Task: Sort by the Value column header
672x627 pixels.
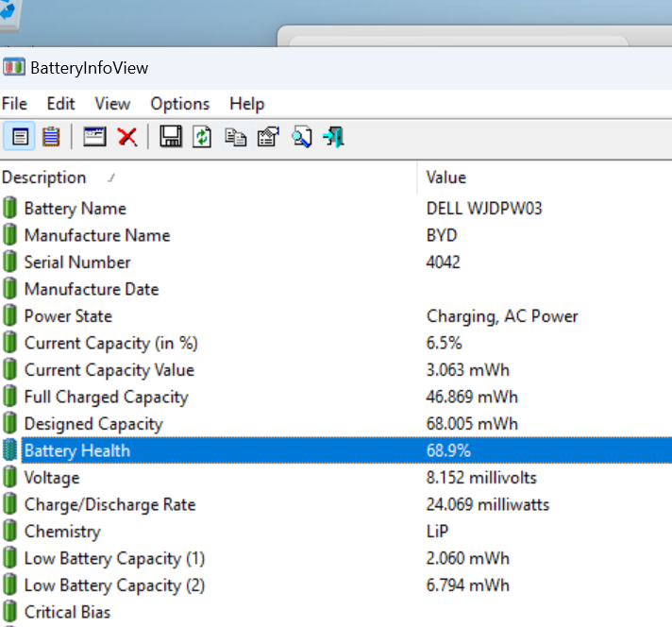Action: coord(545,178)
